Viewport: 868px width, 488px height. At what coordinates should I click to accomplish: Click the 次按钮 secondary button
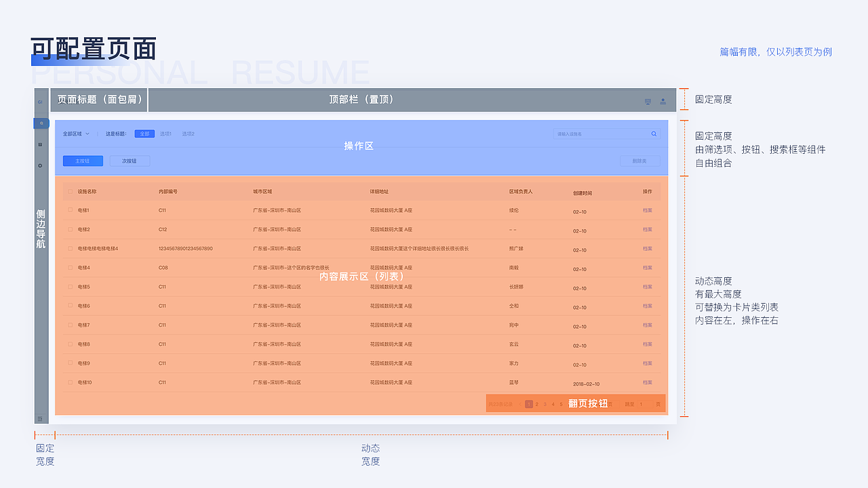130,161
